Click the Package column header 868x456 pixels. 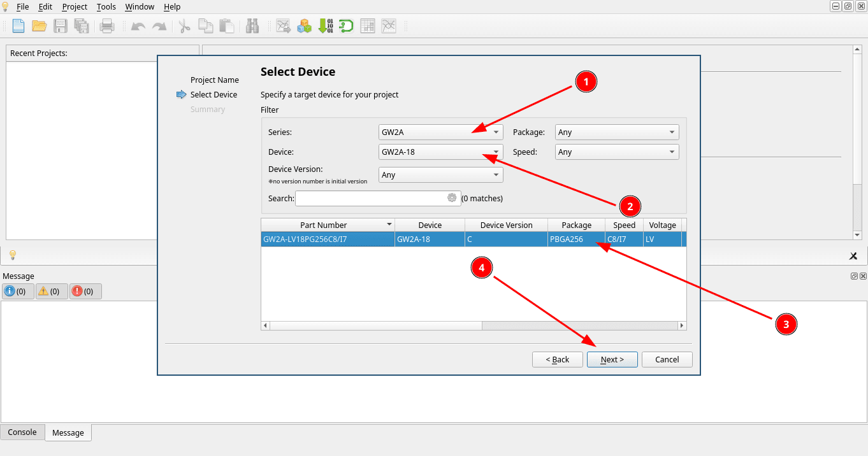(577, 225)
